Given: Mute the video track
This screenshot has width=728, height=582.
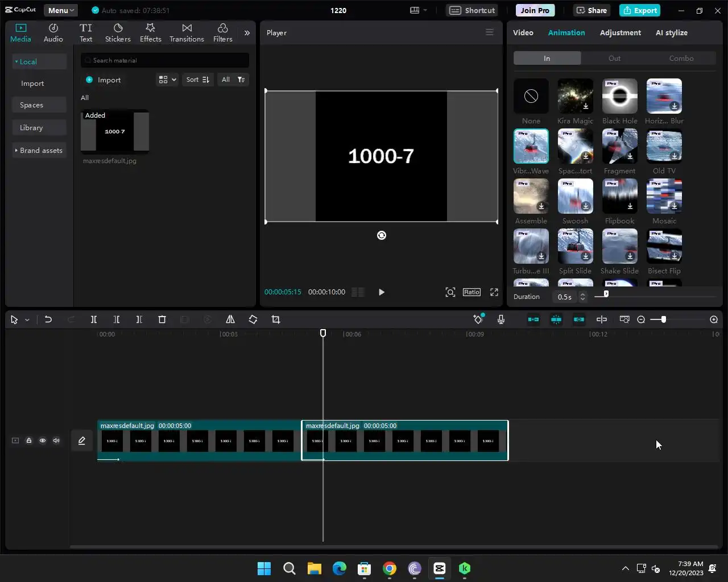Looking at the screenshot, I should click(56, 440).
